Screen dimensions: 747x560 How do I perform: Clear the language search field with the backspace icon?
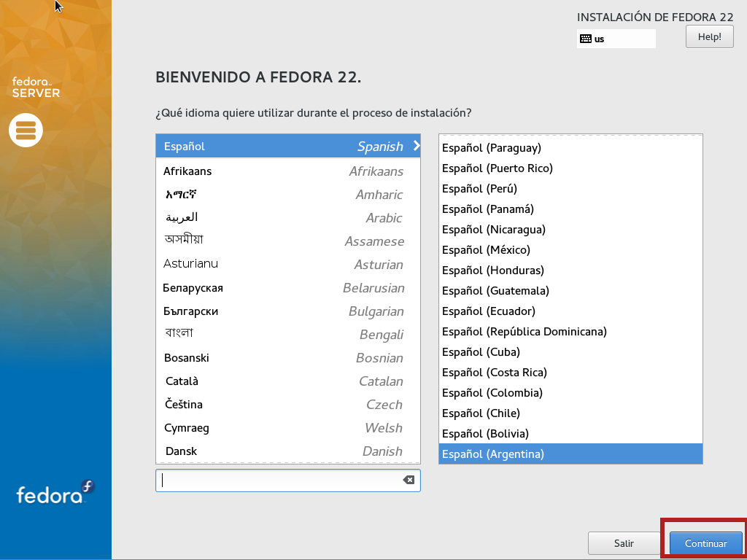coord(409,480)
